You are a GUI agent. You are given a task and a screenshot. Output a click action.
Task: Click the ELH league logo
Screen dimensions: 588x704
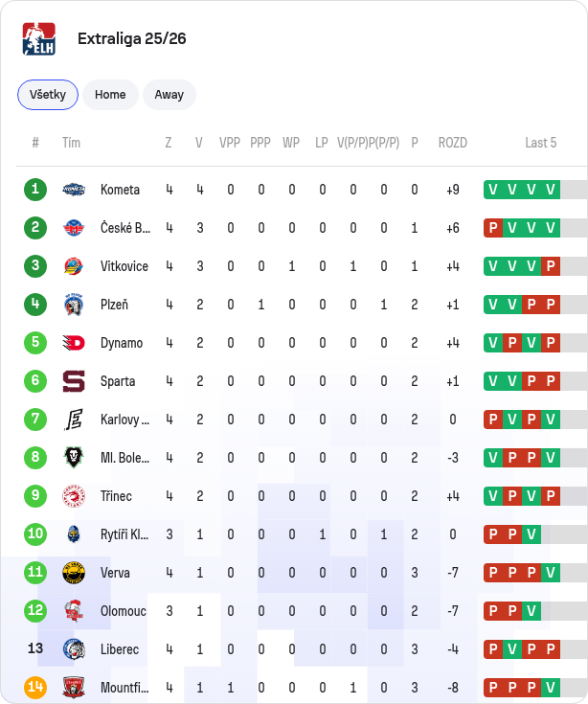(39, 38)
